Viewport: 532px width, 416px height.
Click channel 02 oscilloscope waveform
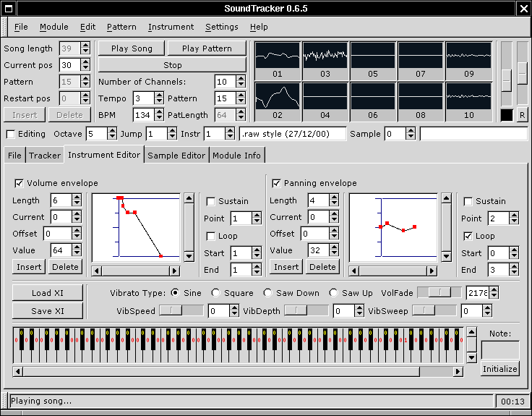click(278, 95)
